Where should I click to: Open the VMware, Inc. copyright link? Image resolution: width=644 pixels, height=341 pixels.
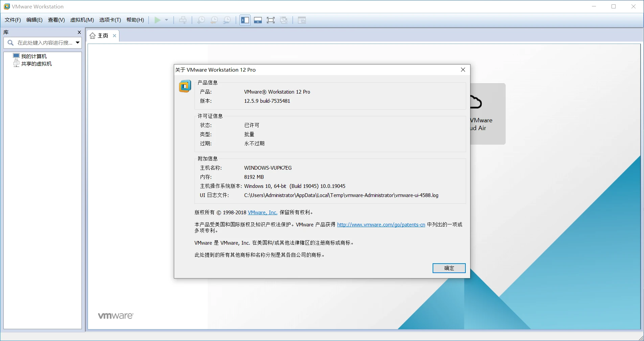pyautogui.click(x=262, y=213)
